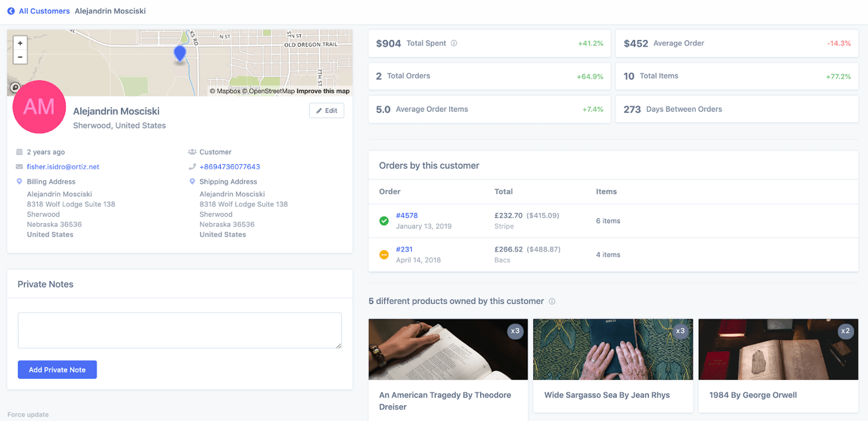Click the blue back chevron near All Customers
Screen dimensions: 868x421
(x=11, y=11)
